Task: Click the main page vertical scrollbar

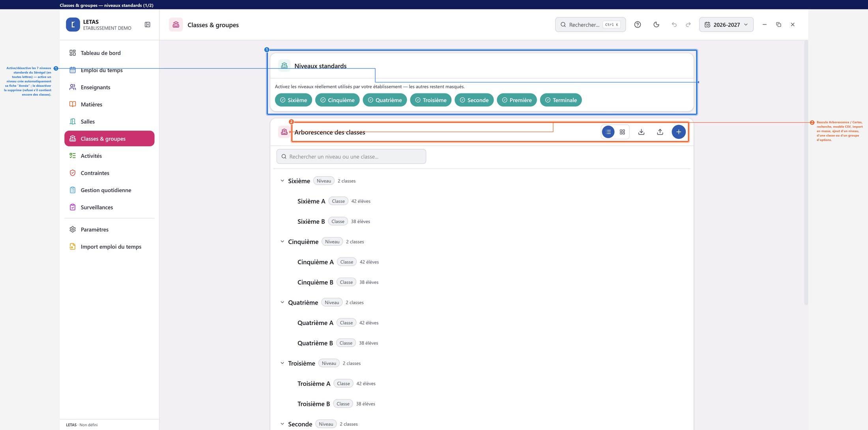Action: (x=806, y=173)
